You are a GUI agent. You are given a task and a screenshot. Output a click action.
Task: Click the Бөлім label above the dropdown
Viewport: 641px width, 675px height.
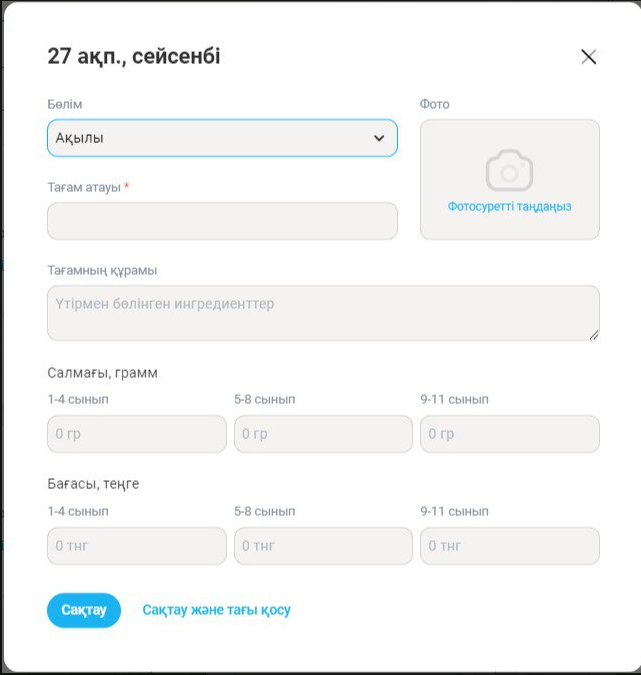click(x=65, y=104)
